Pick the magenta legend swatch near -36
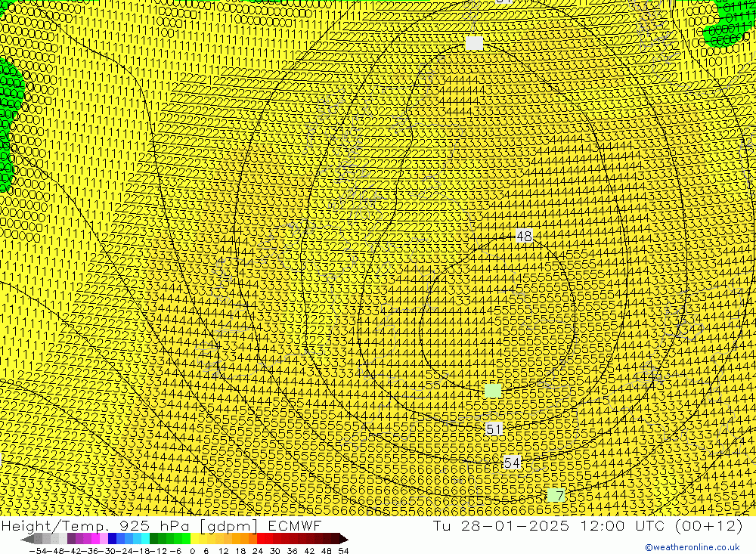Viewport: 756px width, 554px height. 95,539
